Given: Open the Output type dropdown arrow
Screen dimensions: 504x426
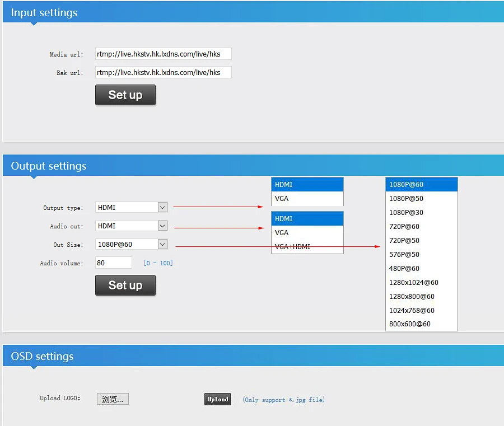Looking at the screenshot, I should (162, 207).
